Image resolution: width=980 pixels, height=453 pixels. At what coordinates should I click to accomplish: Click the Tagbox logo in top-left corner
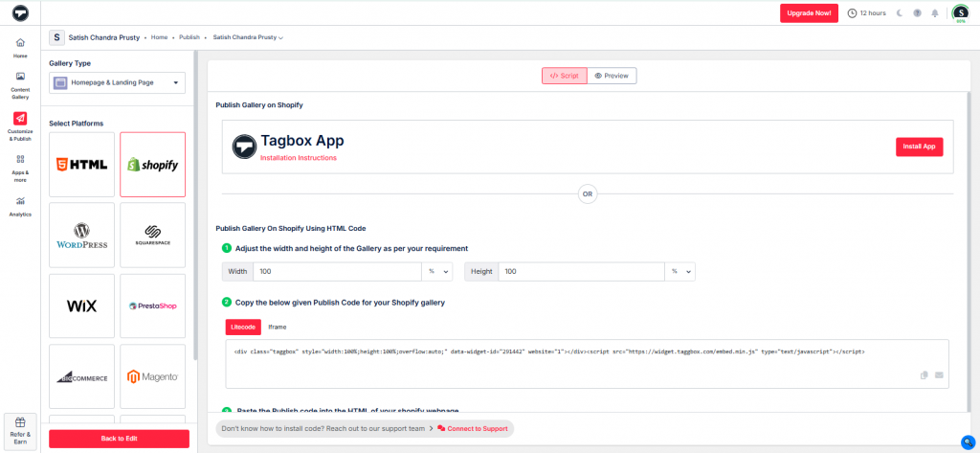click(21, 13)
